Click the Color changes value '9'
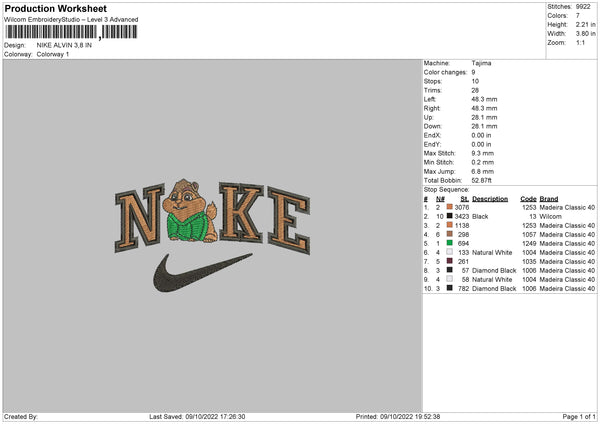 click(x=473, y=72)
